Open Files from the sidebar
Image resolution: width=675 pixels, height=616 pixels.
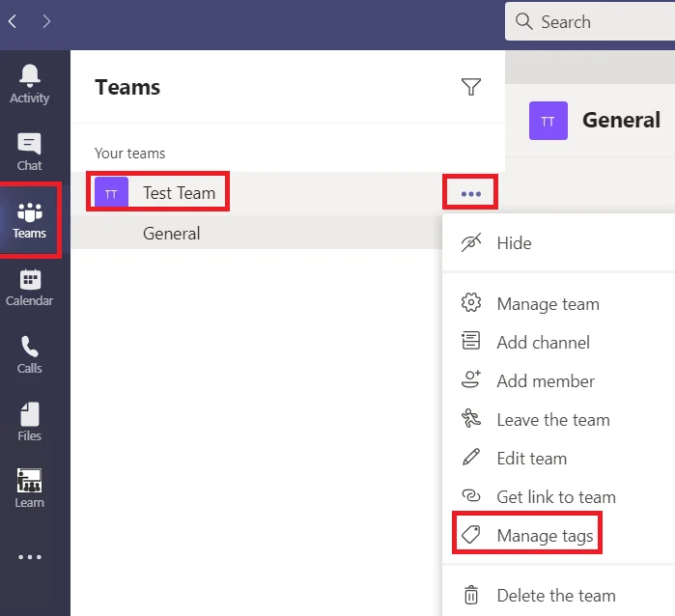point(29,422)
